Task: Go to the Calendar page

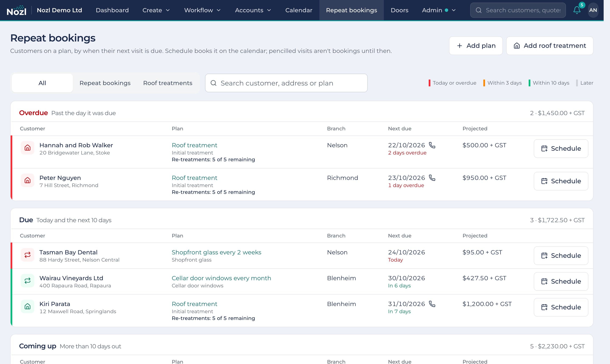Action: tap(299, 10)
